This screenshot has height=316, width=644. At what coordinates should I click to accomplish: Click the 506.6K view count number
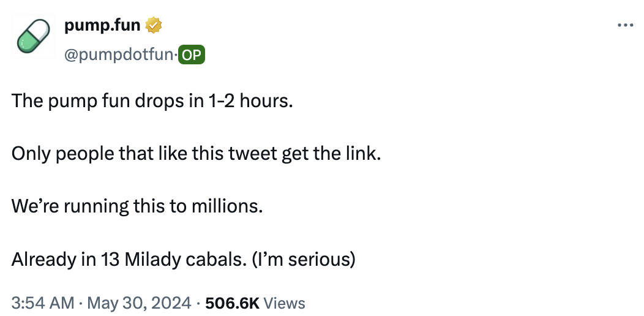pyautogui.click(x=233, y=303)
